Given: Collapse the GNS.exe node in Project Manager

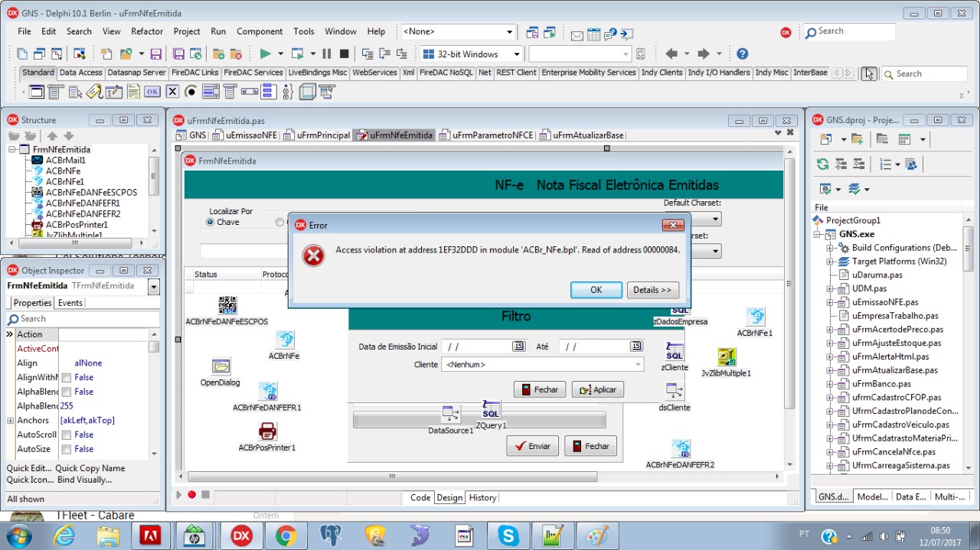Looking at the screenshot, I should (817, 234).
